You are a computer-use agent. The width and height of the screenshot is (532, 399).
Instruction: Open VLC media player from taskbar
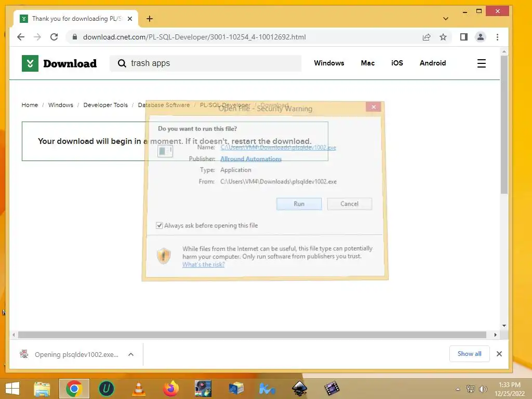click(x=139, y=389)
